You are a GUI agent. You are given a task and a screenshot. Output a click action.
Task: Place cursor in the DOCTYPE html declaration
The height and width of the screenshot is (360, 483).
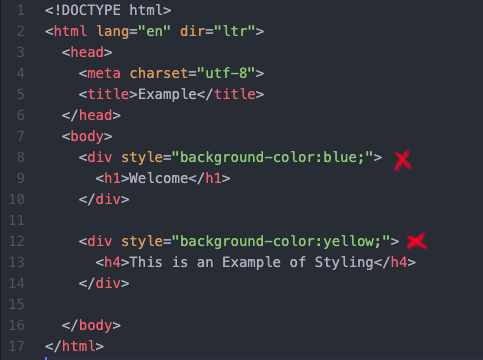pos(108,10)
